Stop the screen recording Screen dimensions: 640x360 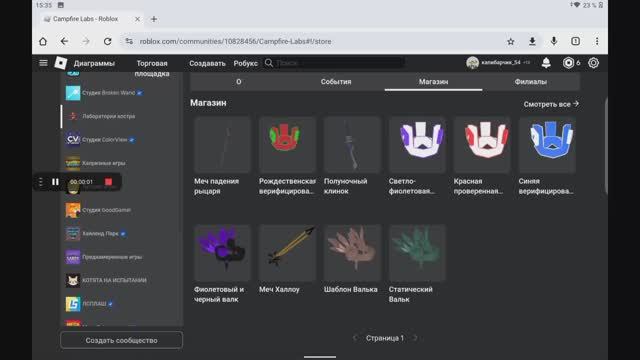(109, 182)
